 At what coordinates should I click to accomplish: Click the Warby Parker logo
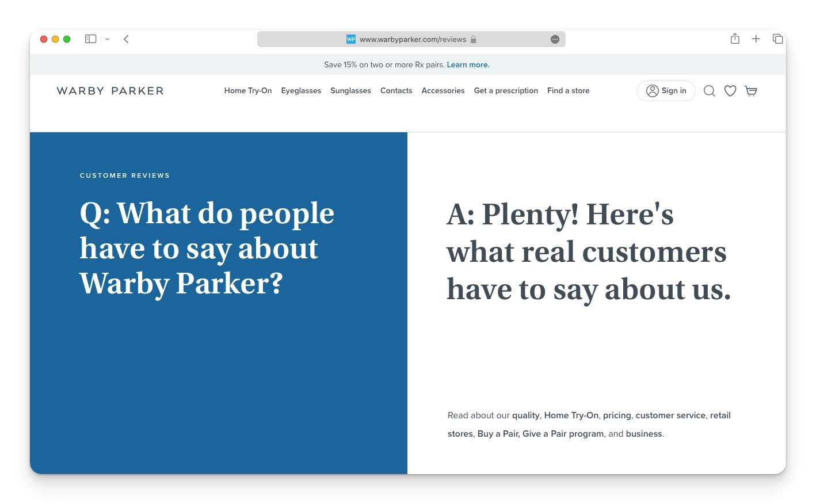click(110, 91)
